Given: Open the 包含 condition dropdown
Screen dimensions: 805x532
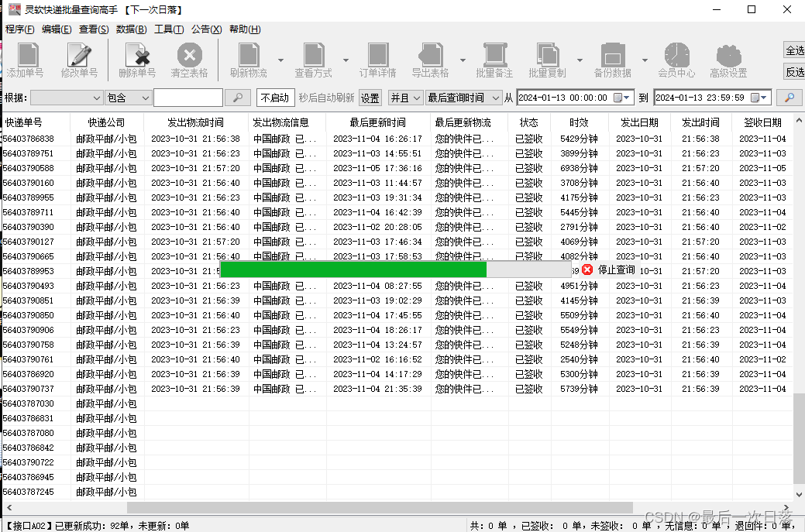Looking at the screenshot, I should 128,98.
